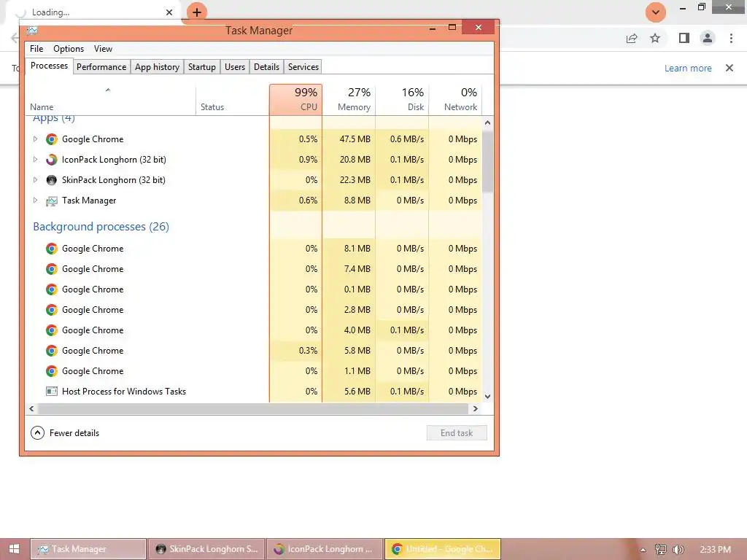Click the Task Manager row icon

coord(52,201)
